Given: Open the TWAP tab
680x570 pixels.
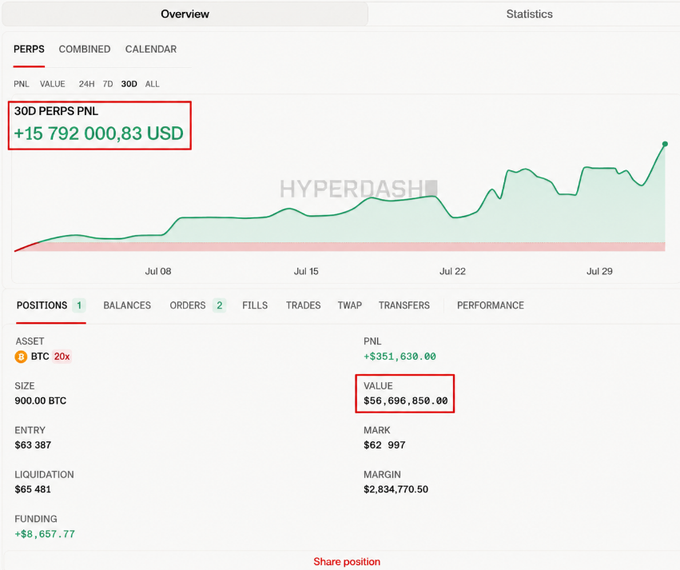Looking at the screenshot, I should point(350,305).
